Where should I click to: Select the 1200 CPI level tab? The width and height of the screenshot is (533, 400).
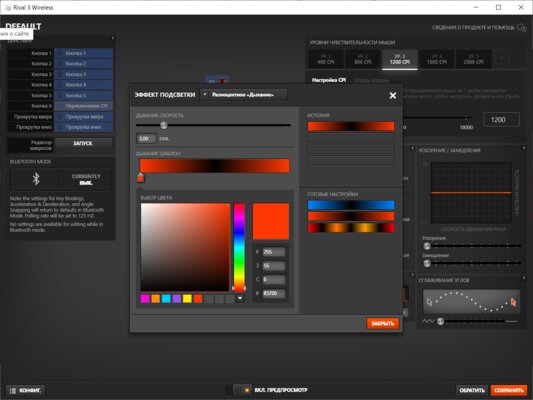click(x=400, y=59)
